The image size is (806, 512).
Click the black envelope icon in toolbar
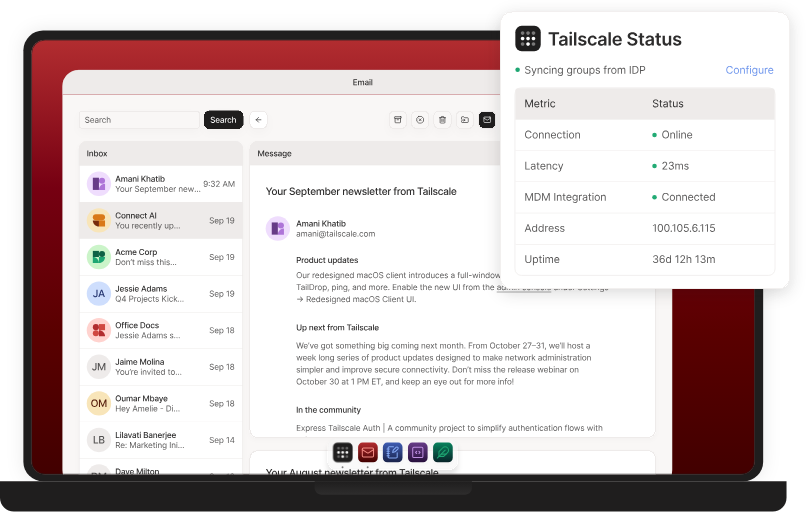[x=487, y=120]
